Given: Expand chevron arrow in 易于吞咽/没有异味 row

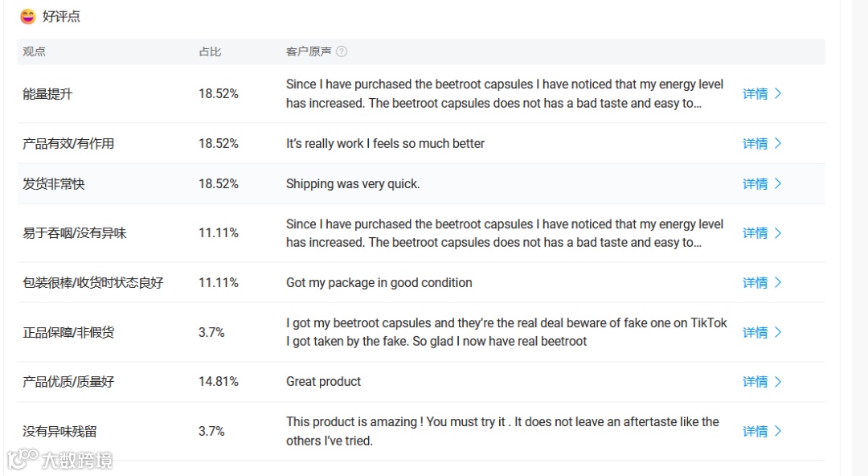Looking at the screenshot, I should (x=778, y=233).
